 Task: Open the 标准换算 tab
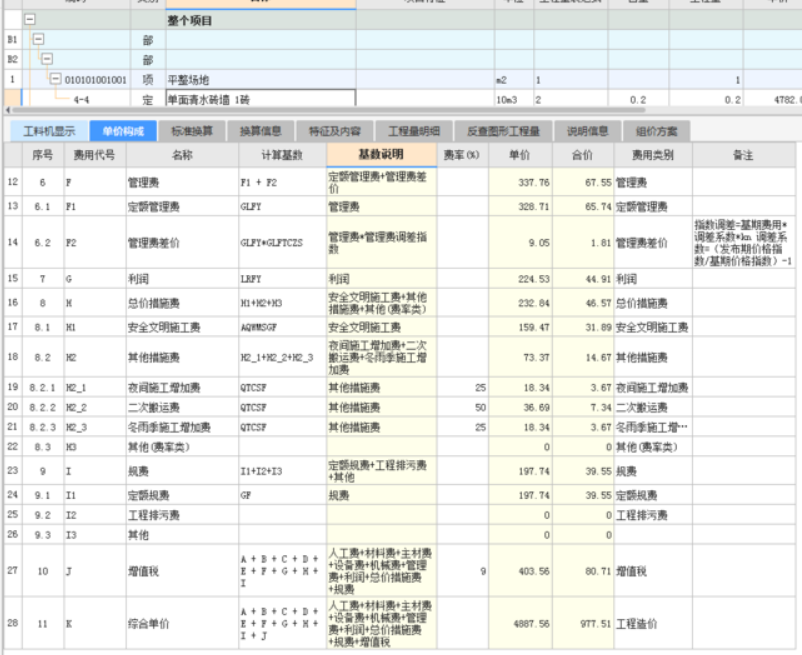(x=191, y=131)
